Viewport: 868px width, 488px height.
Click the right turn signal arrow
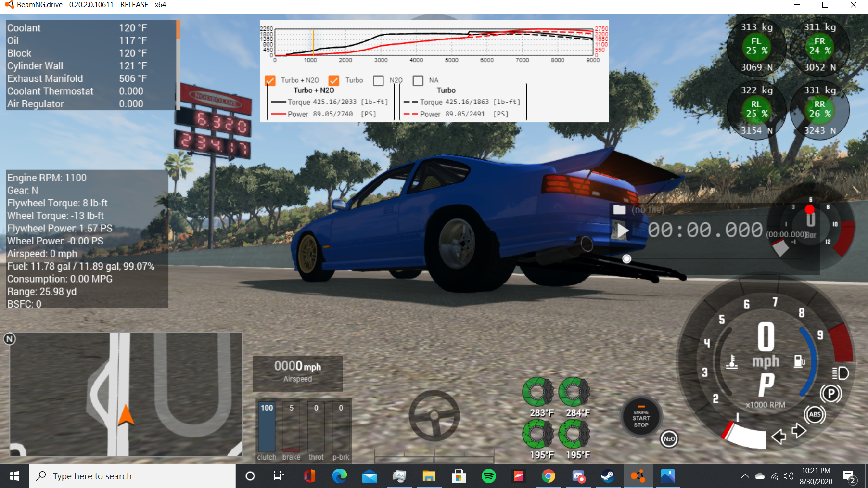coord(799,430)
